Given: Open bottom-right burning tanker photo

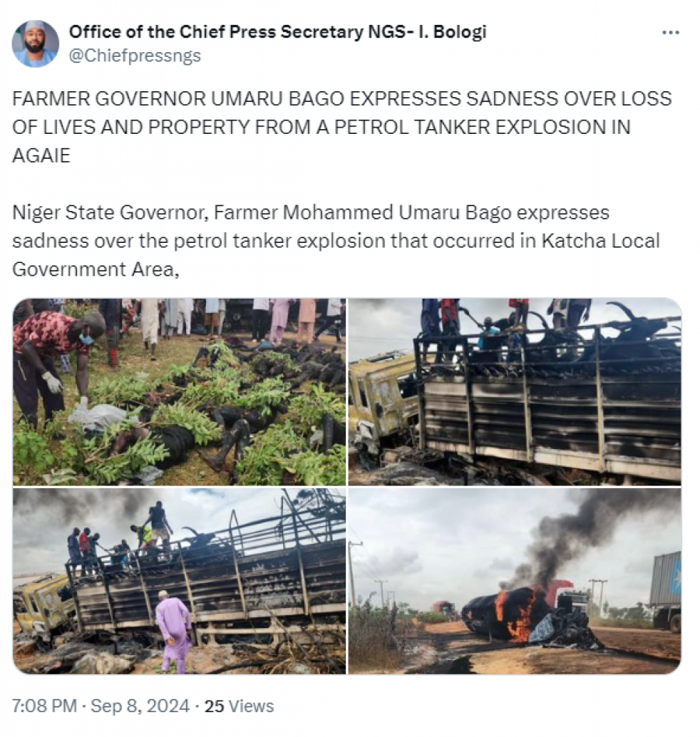Looking at the screenshot, I should pos(514,581).
